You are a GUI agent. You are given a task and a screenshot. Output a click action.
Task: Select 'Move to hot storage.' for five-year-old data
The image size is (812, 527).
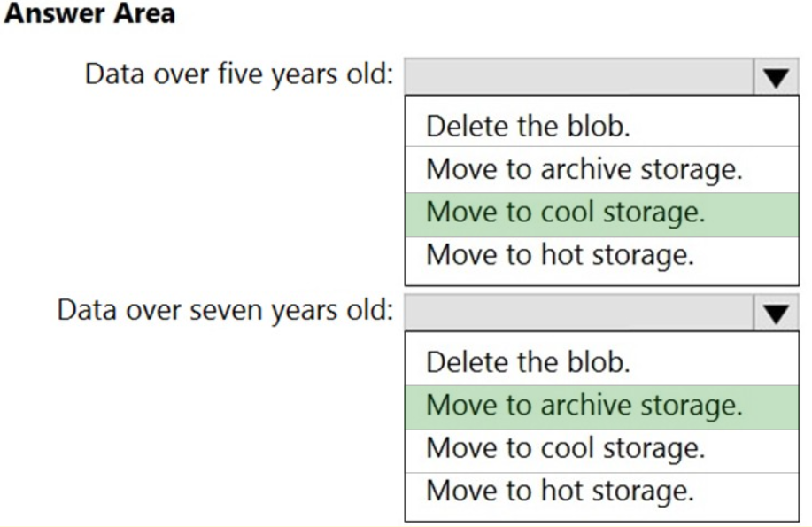(560, 255)
